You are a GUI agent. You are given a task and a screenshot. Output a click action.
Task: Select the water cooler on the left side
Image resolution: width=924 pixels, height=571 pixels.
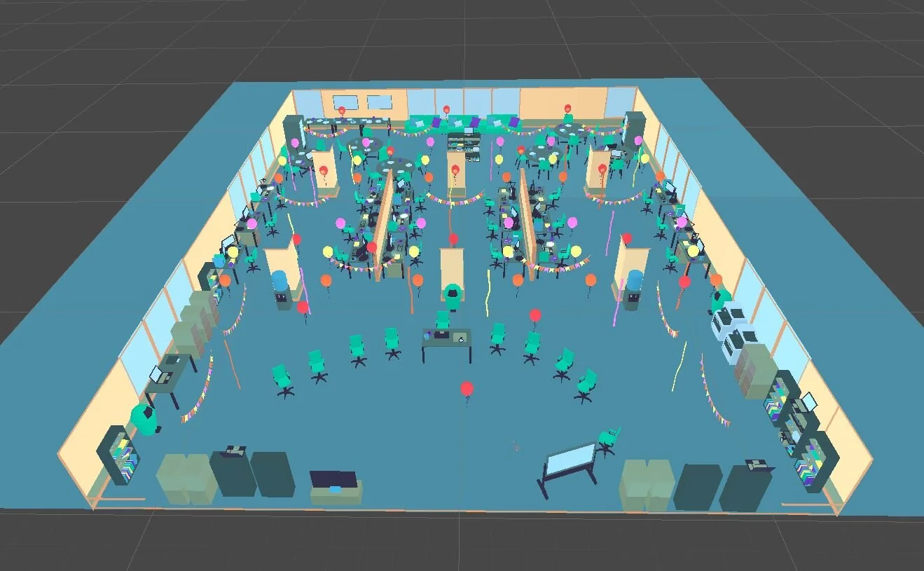point(281,289)
